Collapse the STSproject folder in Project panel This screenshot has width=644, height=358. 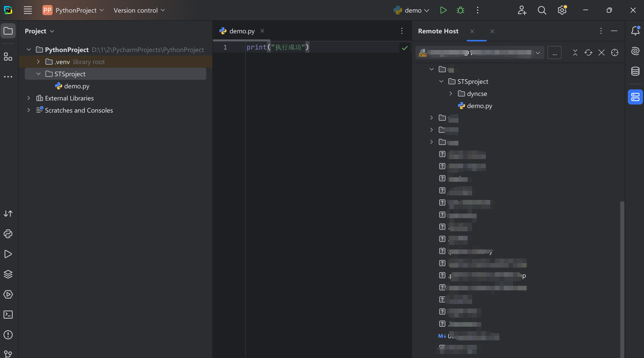(x=38, y=74)
